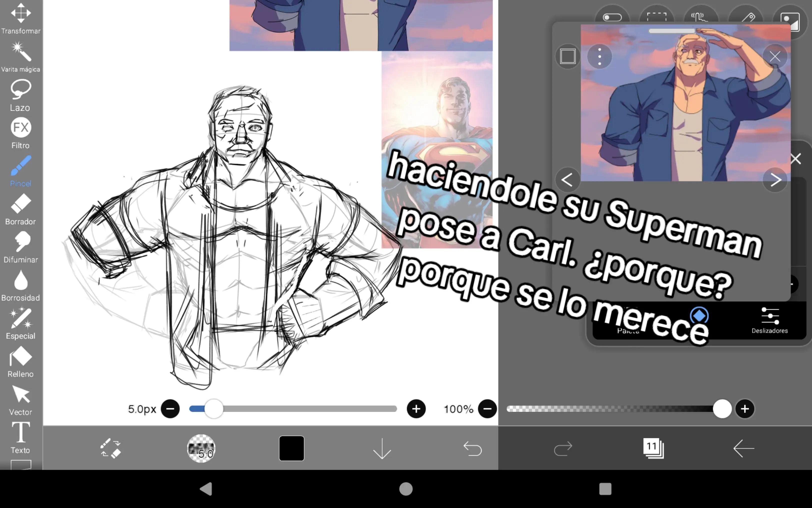Decrease opacity with minus button
The height and width of the screenshot is (508, 812).
(x=487, y=409)
